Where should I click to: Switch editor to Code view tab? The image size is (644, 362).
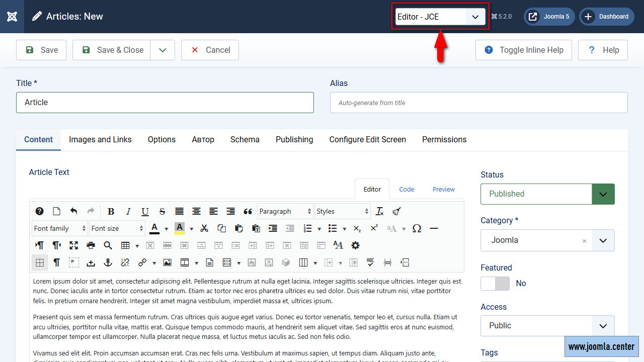[407, 190]
